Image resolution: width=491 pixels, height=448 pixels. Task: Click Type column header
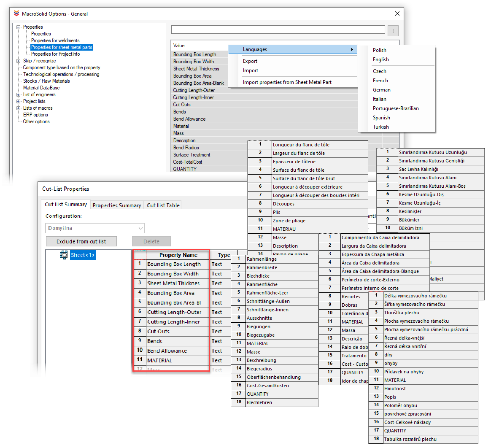(x=224, y=255)
